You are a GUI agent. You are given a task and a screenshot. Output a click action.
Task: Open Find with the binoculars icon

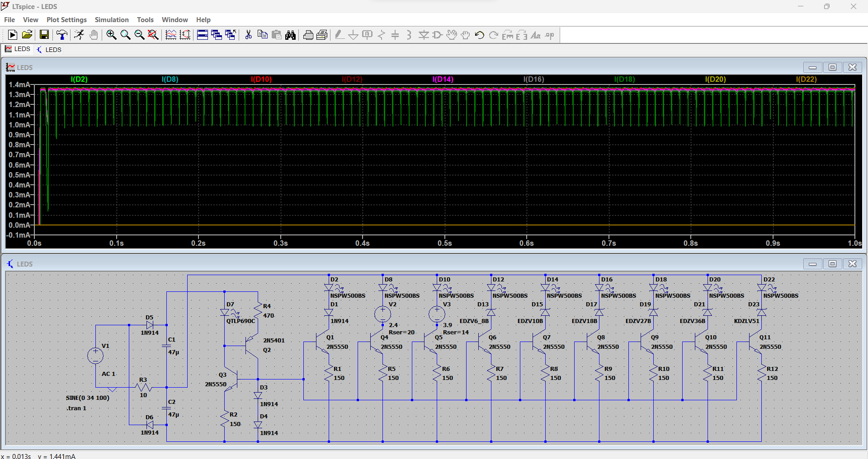tap(291, 35)
